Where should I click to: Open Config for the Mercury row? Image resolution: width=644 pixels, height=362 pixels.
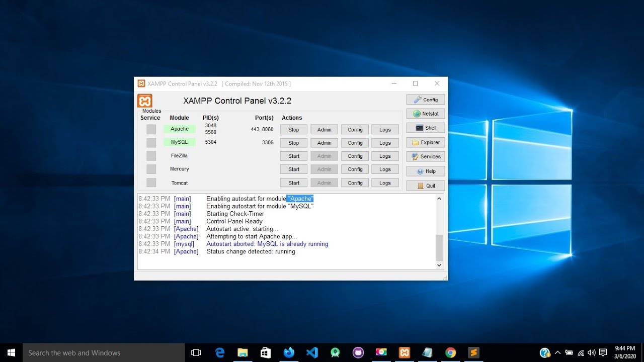[355, 169]
